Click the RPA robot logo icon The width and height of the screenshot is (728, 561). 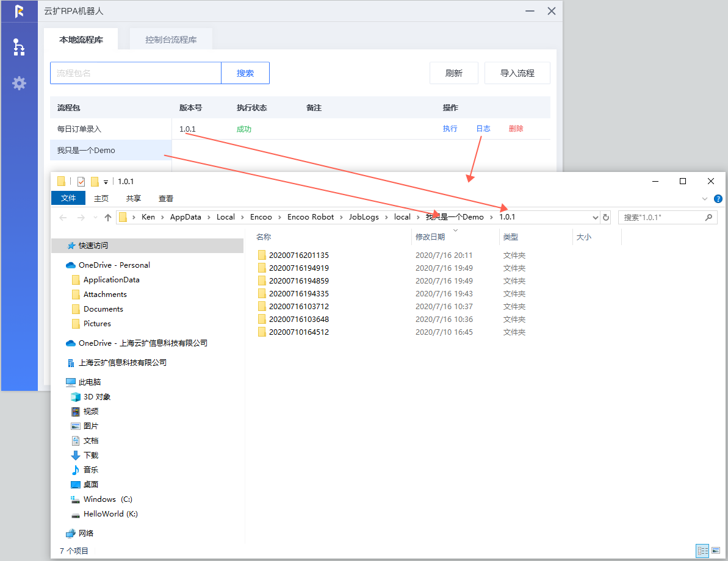coord(19,11)
